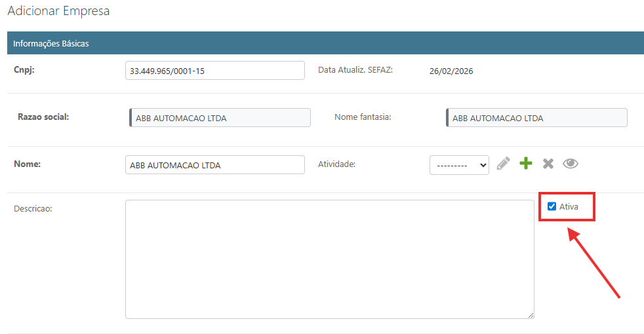This screenshot has height=334, width=644.
Task: Add new Atividade with green plus icon
Action: click(525, 164)
